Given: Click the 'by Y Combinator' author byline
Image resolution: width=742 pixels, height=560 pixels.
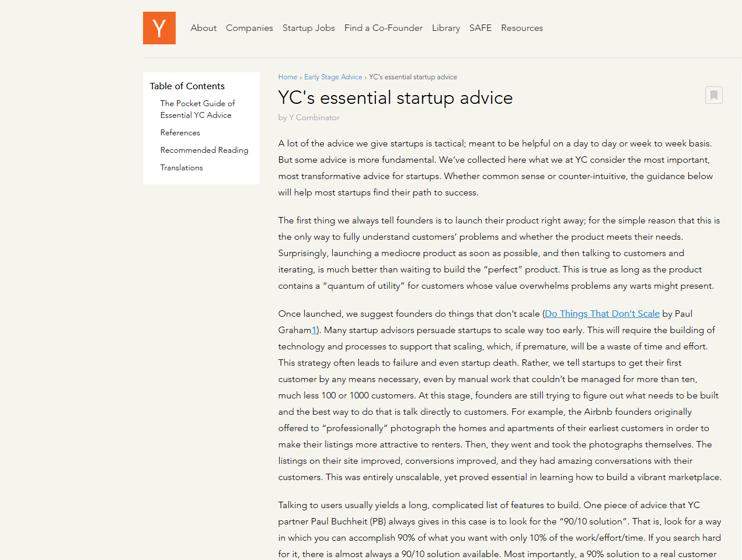Looking at the screenshot, I should point(308,117).
